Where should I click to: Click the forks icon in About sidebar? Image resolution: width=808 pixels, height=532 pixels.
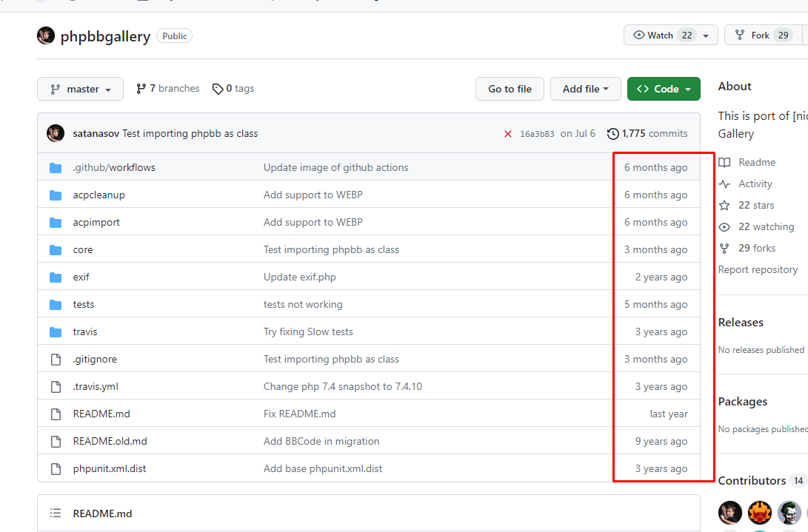pos(724,248)
